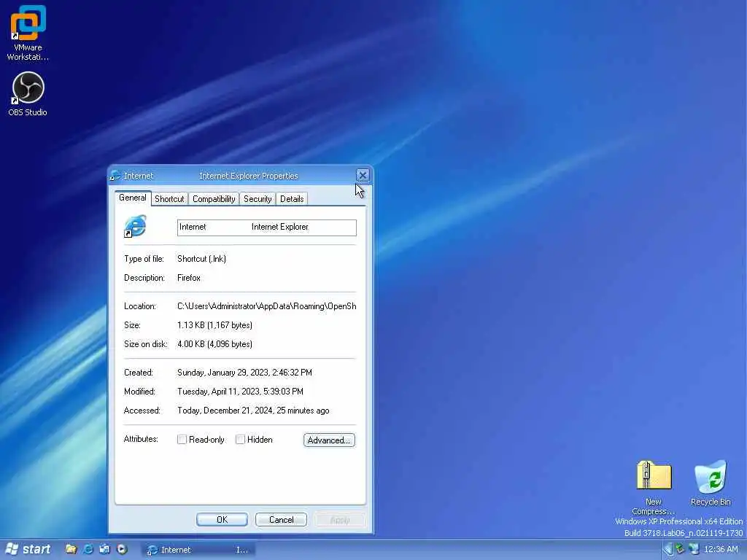Open the New Compressed folder on desktop
The height and width of the screenshot is (560, 747).
[x=654, y=487]
